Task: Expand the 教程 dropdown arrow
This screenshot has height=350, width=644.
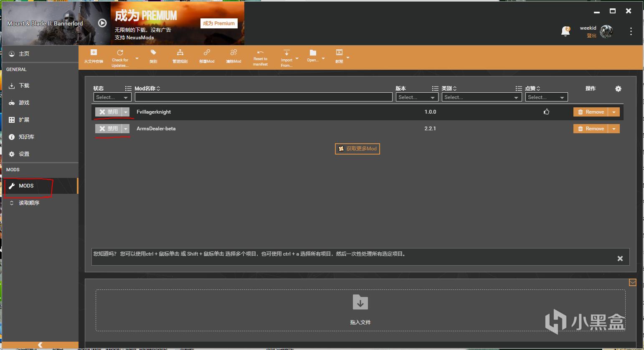Action: [x=348, y=57]
